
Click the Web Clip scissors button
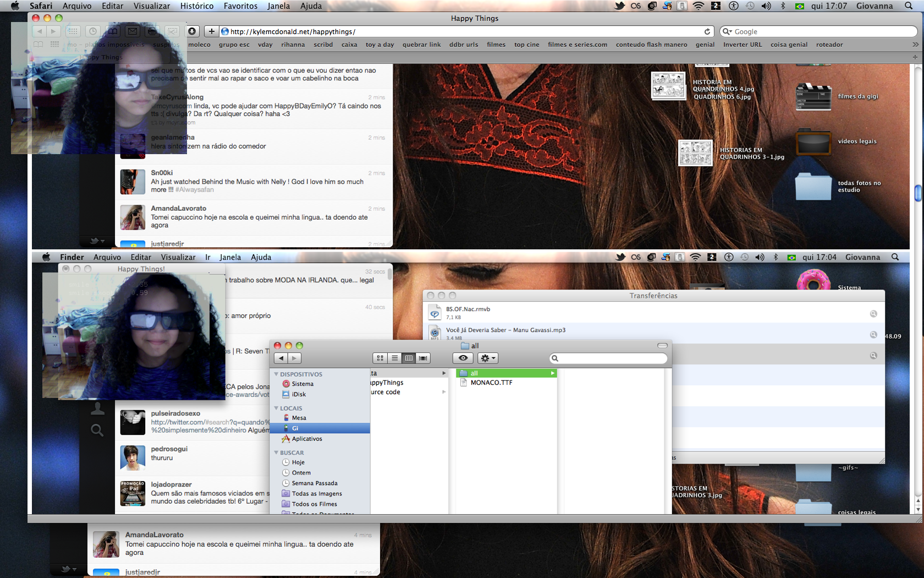pos(172,31)
